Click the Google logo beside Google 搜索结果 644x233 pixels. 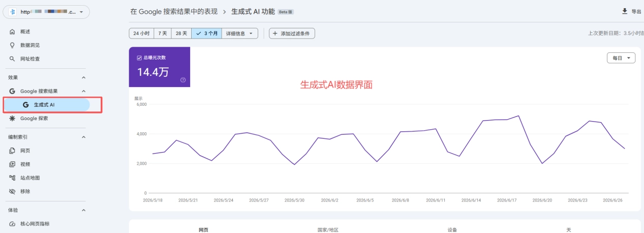coord(12,91)
